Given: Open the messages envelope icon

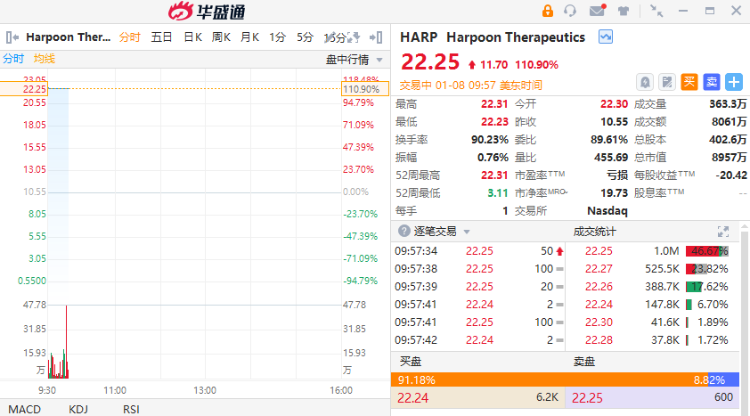Looking at the screenshot, I should (x=597, y=11).
